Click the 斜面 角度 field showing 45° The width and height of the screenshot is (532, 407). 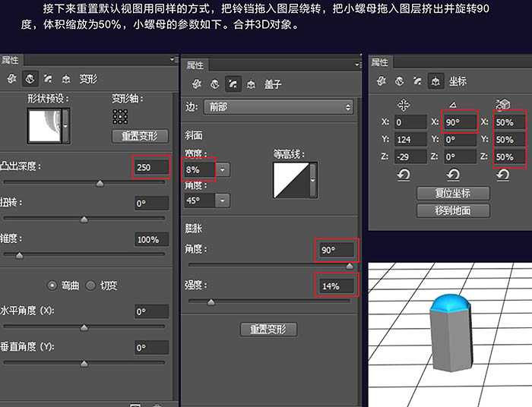[x=199, y=200]
